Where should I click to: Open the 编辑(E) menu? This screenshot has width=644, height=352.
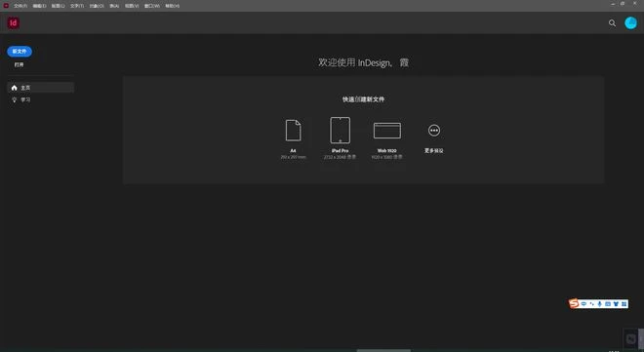(39, 6)
